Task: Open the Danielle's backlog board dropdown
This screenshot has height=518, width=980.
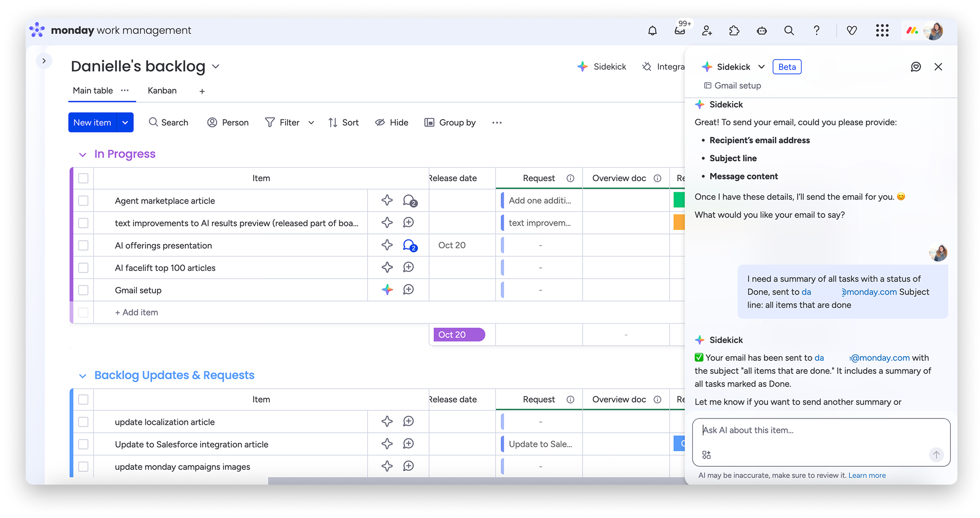Action: (x=216, y=67)
